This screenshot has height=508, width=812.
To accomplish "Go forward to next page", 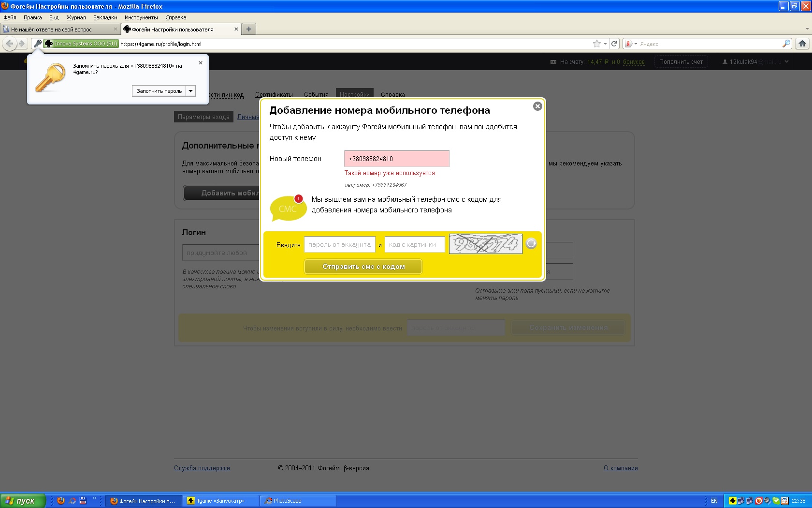I will (x=22, y=44).
